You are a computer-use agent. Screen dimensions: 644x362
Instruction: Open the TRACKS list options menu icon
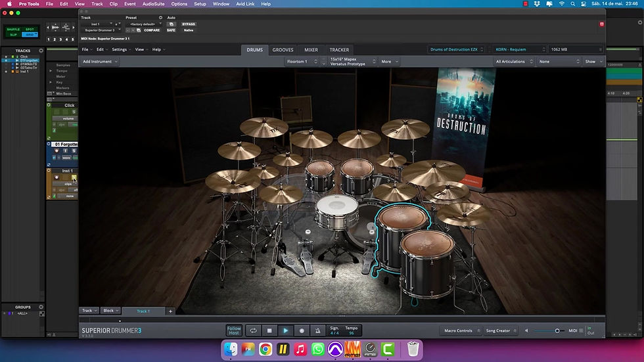coord(41,51)
